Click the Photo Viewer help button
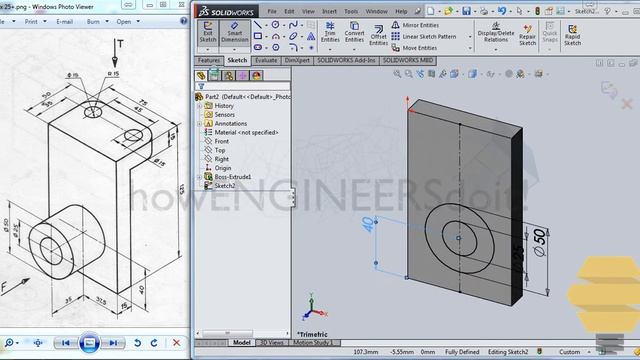 point(184,21)
